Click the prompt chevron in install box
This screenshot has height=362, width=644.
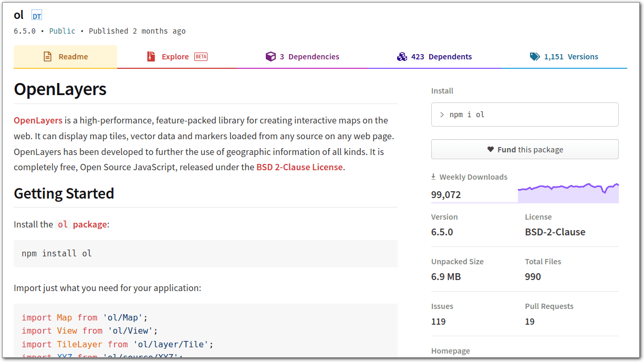coord(442,115)
